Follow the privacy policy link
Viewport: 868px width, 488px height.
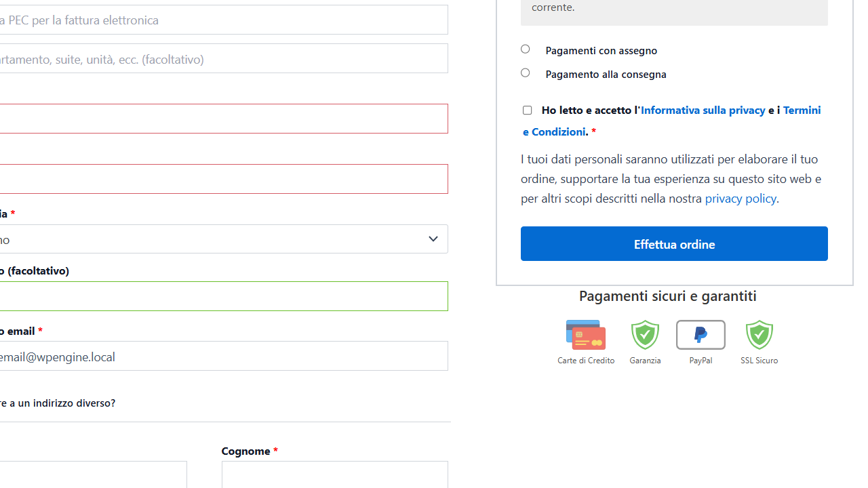tap(740, 199)
